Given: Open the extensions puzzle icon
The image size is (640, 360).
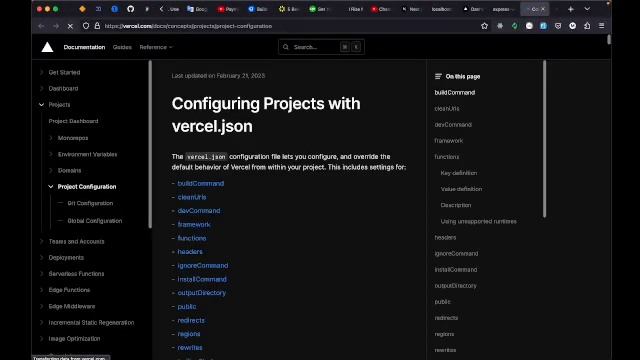Looking at the screenshot, I should coord(587,26).
